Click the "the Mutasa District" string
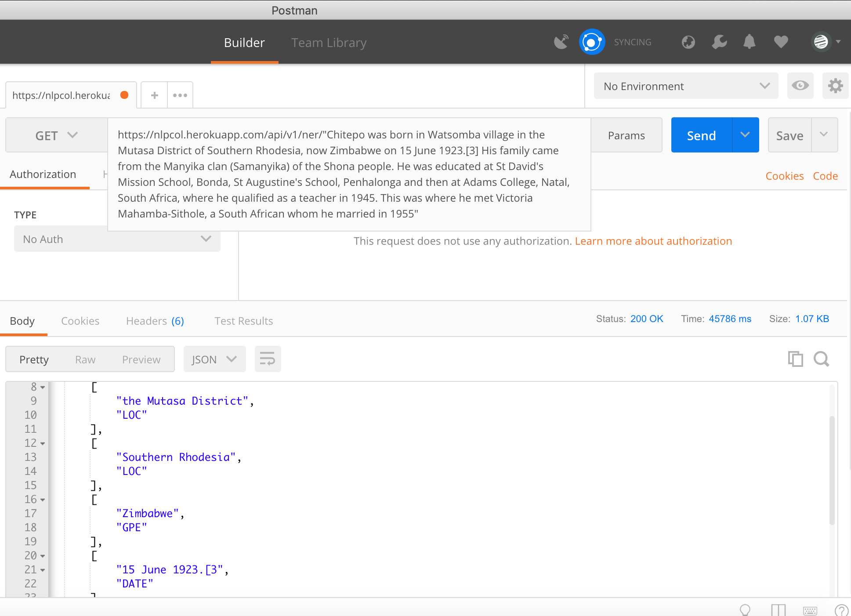This screenshot has height=616, width=851. point(182,401)
